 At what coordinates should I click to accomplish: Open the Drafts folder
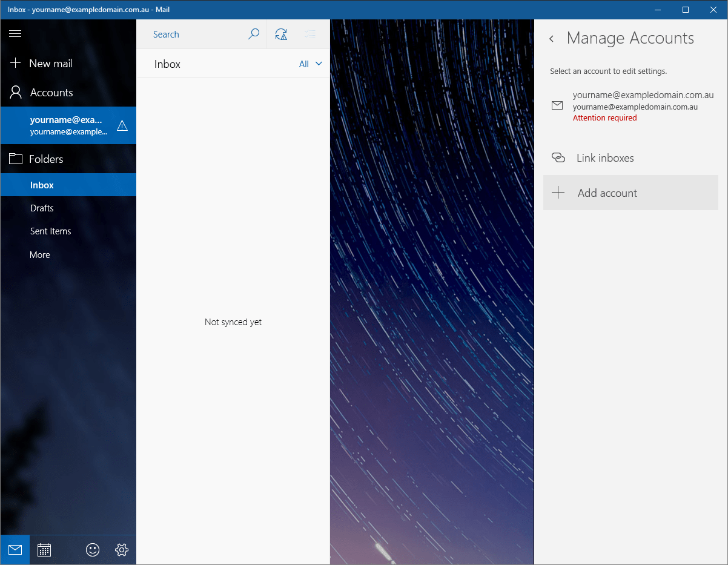click(x=42, y=208)
